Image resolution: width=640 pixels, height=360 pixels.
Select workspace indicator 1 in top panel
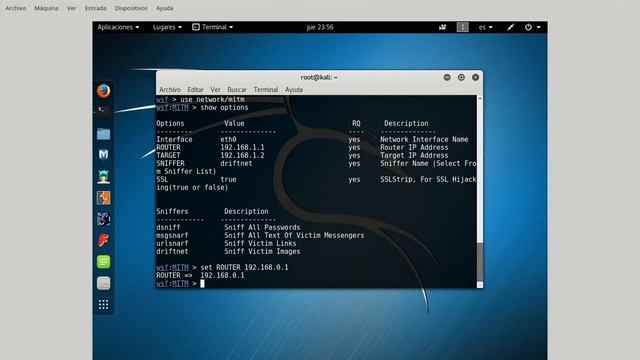pyautogui.click(x=462, y=27)
